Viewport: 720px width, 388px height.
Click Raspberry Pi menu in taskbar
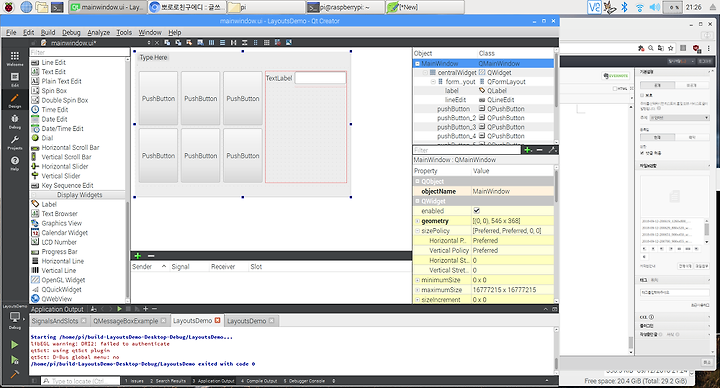click(x=9, y=7)
